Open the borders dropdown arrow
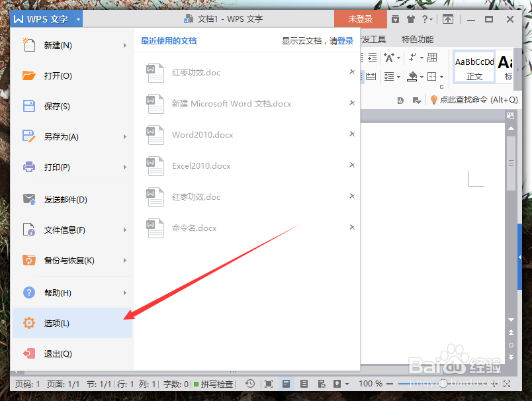The height and width of the screenshot is (401, 532). [x=441, y=77]
